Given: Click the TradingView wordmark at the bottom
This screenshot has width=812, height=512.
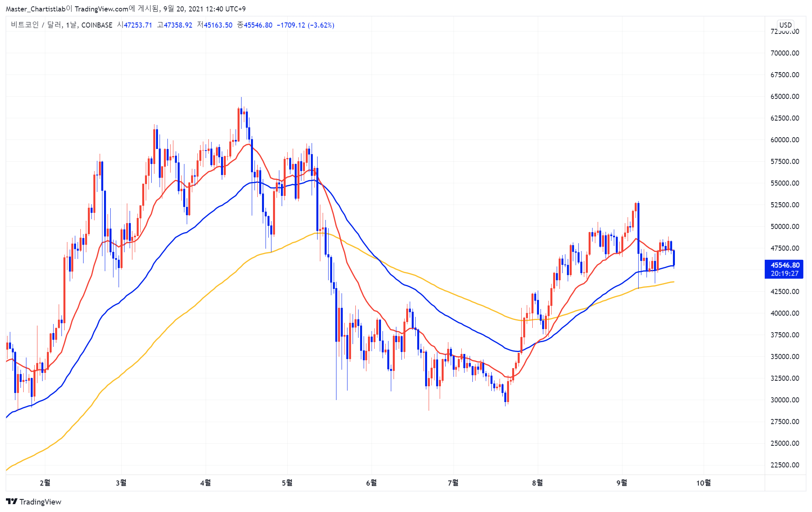Looking at the screenshot, I should [x=40, y=502].
